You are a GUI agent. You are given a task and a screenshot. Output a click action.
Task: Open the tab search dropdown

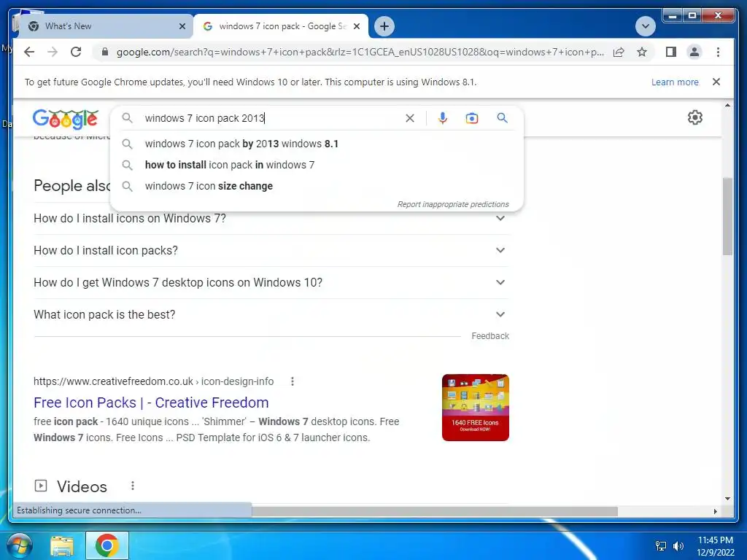645,26
